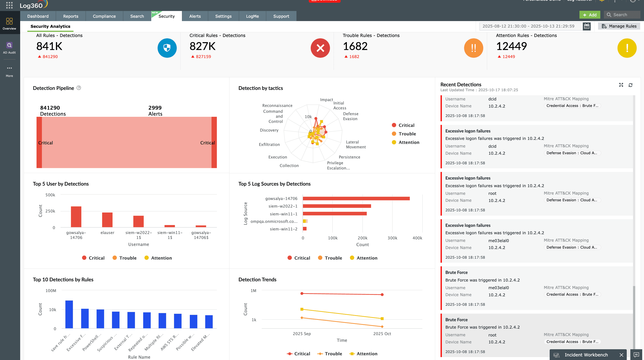This screenshot has height=360, width=644.
Task: Click the red Critical marker in tactics legend
Action: point(394,125)
